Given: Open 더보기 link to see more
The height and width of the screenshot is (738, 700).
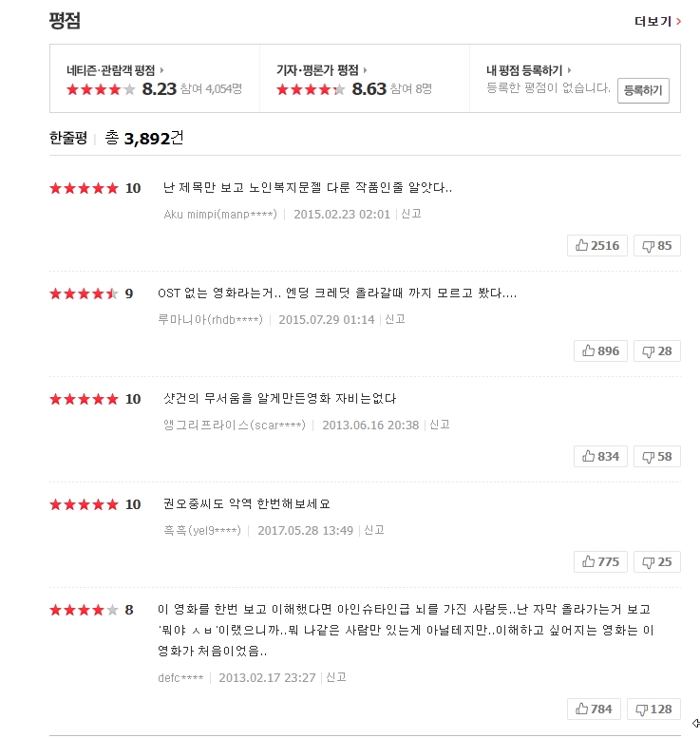Looking at the screenshot, I should pos(657,21).
